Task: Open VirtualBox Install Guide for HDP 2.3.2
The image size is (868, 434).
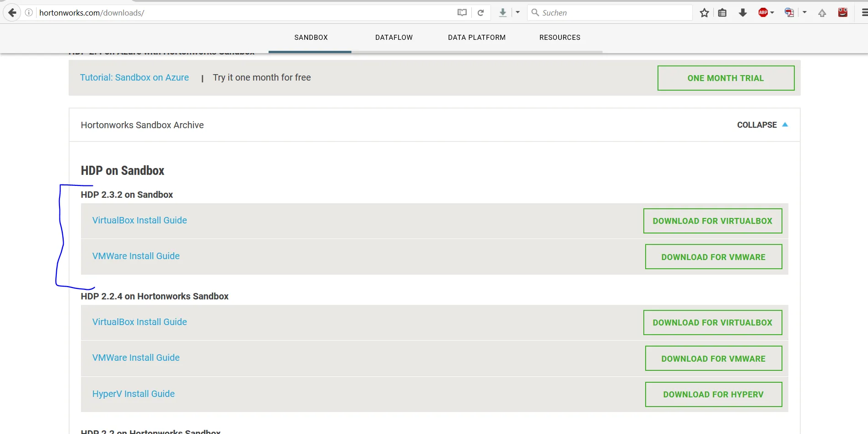Action: point(140,221)
